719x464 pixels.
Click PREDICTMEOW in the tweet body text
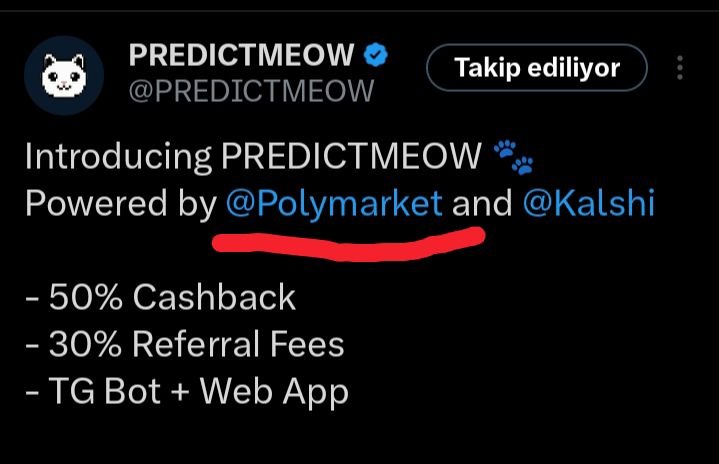(352, 157)
